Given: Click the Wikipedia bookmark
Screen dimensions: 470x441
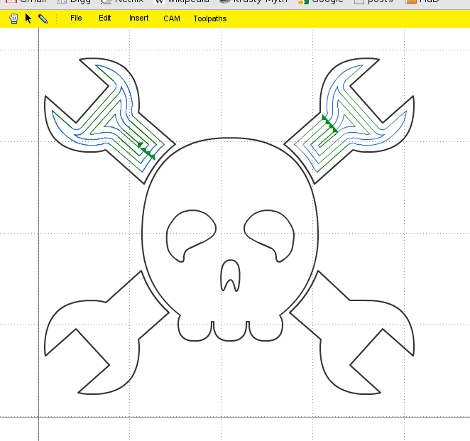Looking at the screenshot, I should click(x=183, y=2).
